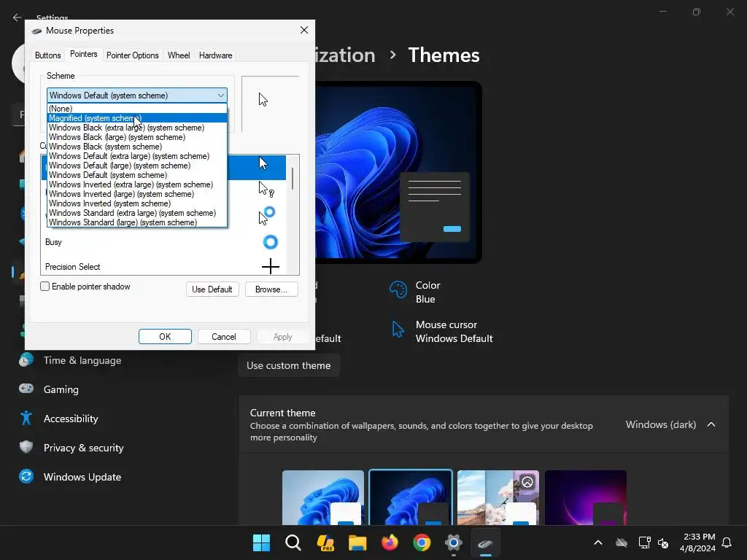
Task: Pick Windows Default (extra large) scheme
Action: [x=136, y=156]
